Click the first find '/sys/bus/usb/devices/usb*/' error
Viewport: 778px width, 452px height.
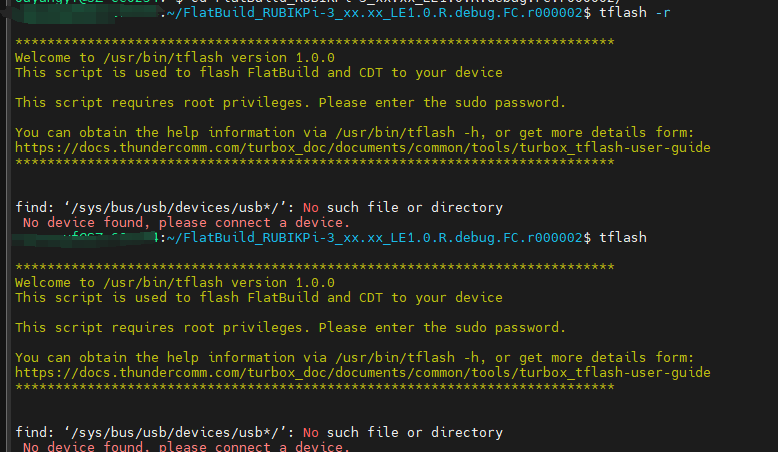click(x=258, y=207)
